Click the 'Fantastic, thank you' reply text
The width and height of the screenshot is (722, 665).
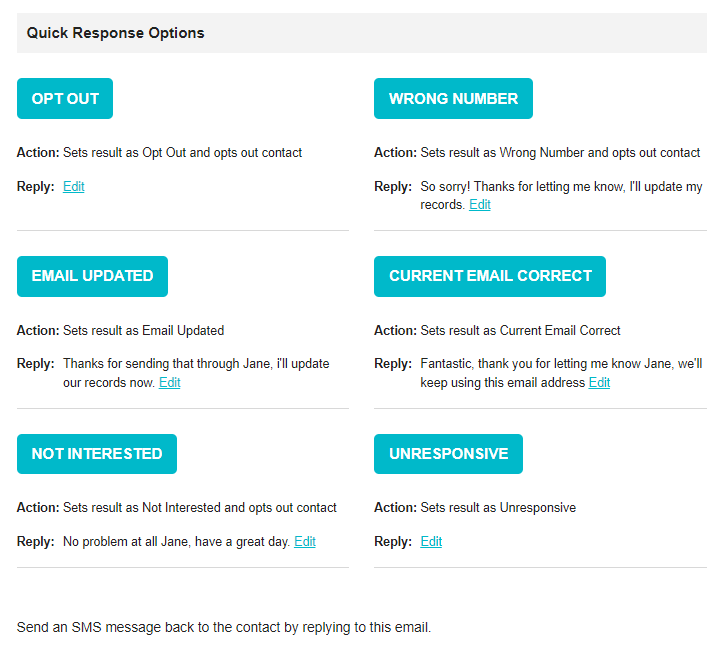pos(561,373)
